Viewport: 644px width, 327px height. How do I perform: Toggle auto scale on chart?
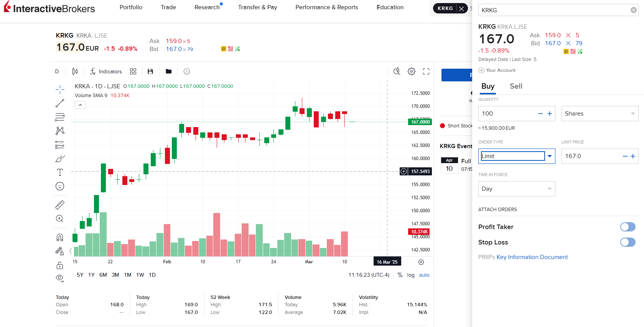point(424,275)
